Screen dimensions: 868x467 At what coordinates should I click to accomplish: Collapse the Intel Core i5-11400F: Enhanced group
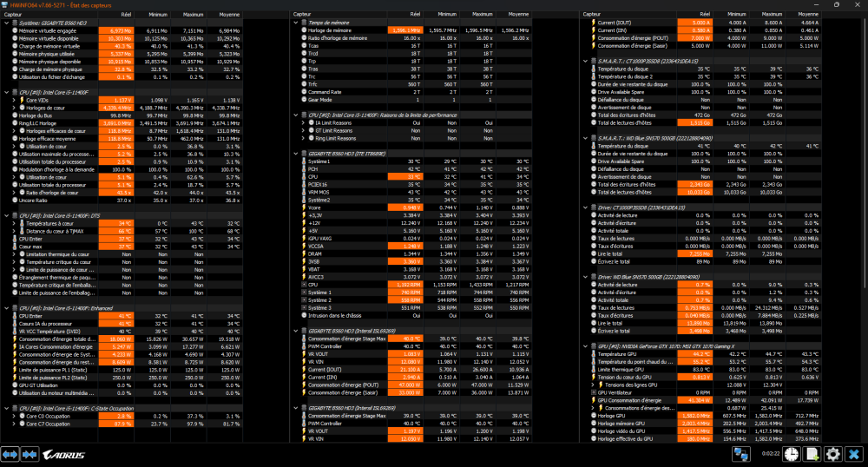[7, 308]
